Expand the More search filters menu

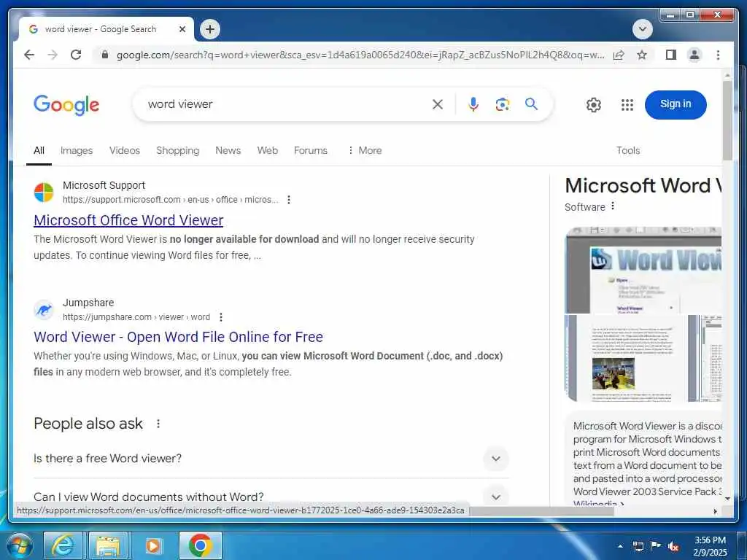click(365, 150)
